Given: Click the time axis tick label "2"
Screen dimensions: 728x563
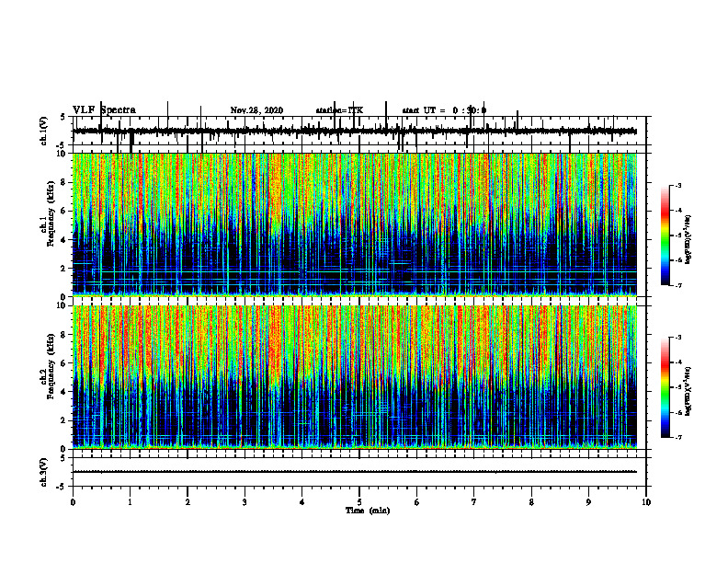Looking at the screenshot, I should tap(188, 502).
